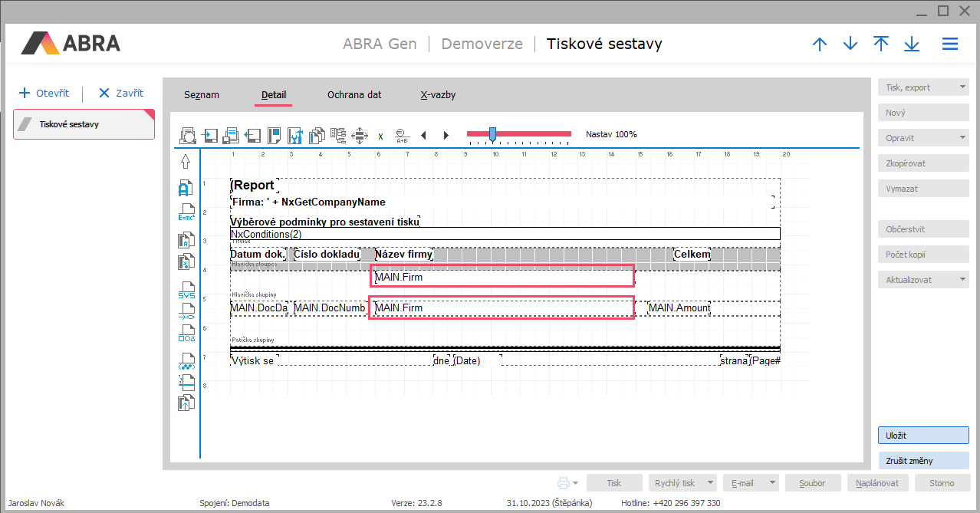Switch to Ochrana dat tab

click(354, 95)
